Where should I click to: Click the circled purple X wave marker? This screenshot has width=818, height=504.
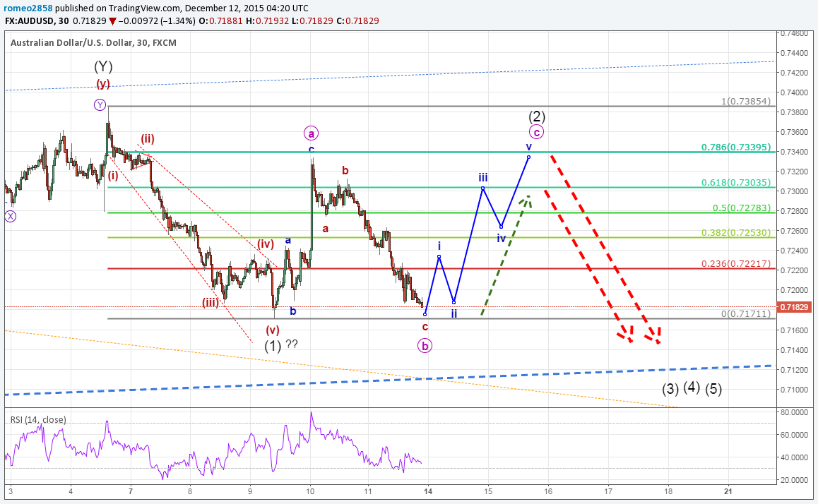(11, 216)
